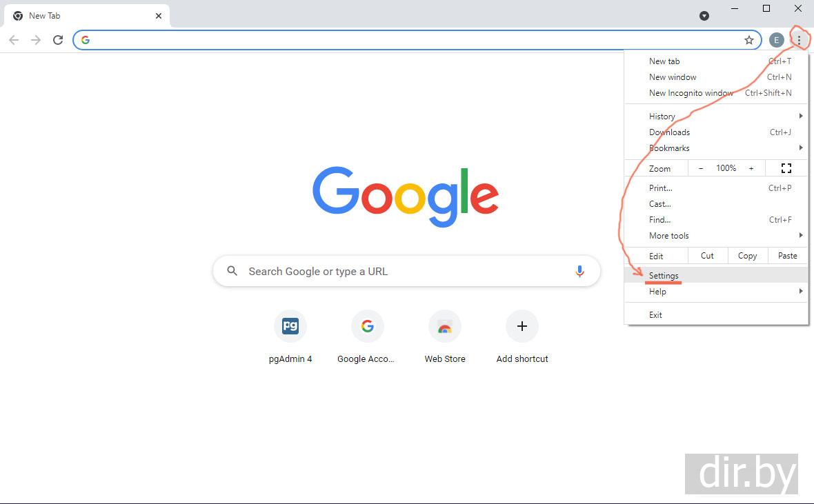Open a New Incognito window
The image size is (814, 504).
(x=717, y=93)
